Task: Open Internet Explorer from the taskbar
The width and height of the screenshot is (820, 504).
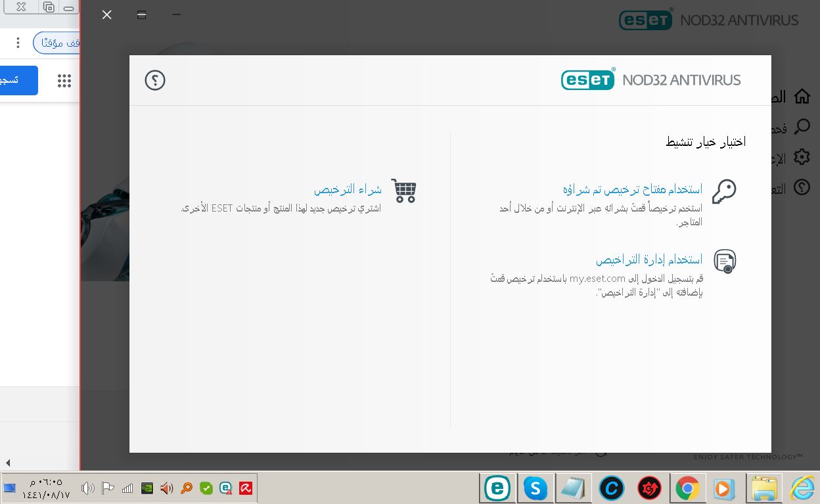Action: click(802, 488)
